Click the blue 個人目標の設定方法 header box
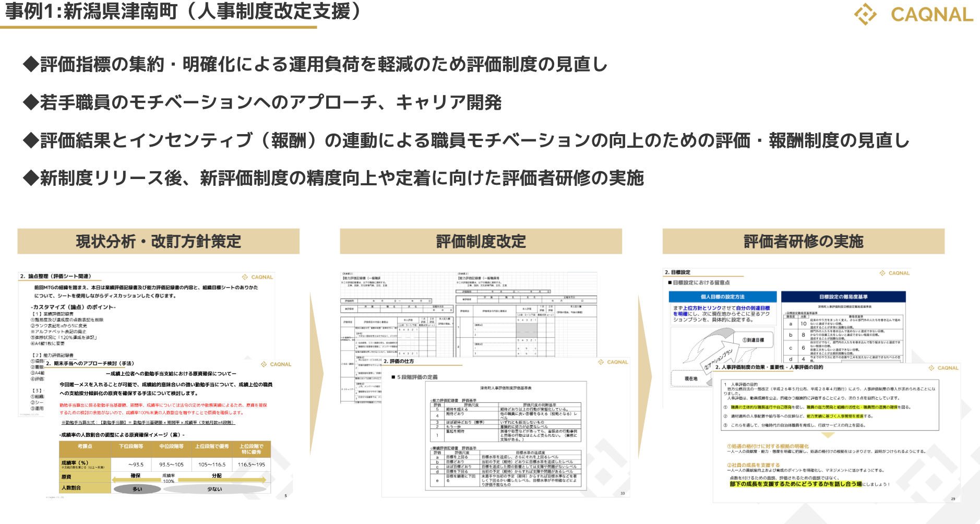 (723, 297)
